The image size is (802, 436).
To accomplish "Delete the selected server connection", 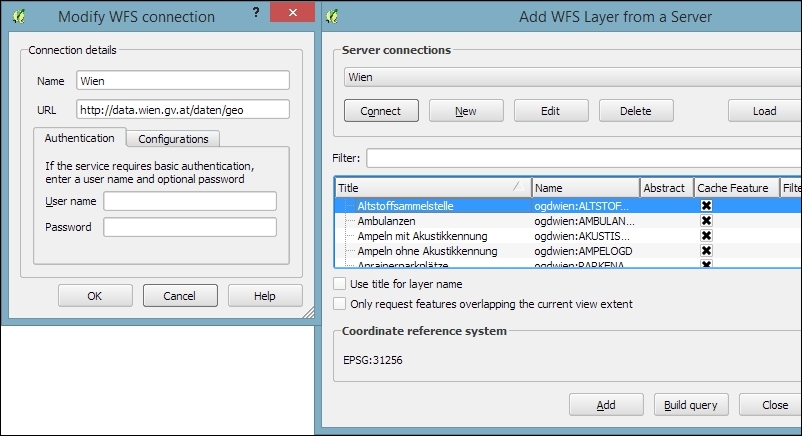I will tap(636, 111).
